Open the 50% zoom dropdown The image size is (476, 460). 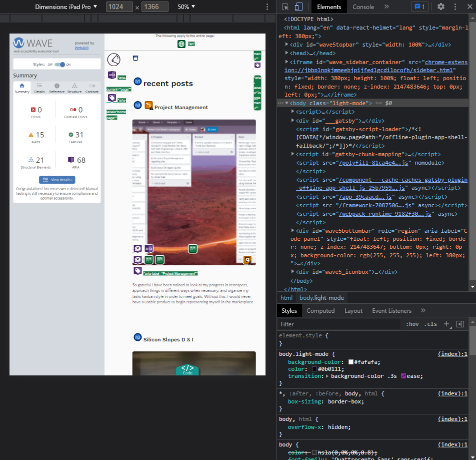pyautogui.click(x=186, y=7)
